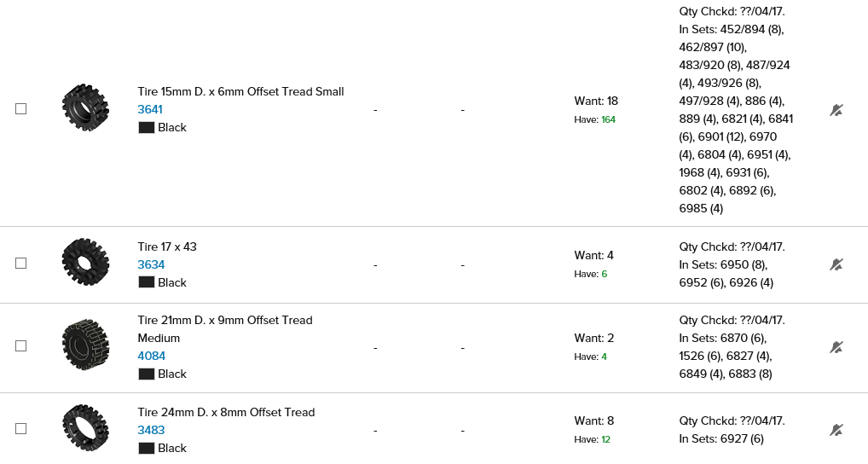Click notification bell icon for part 4084

click(x=836, y=347)
